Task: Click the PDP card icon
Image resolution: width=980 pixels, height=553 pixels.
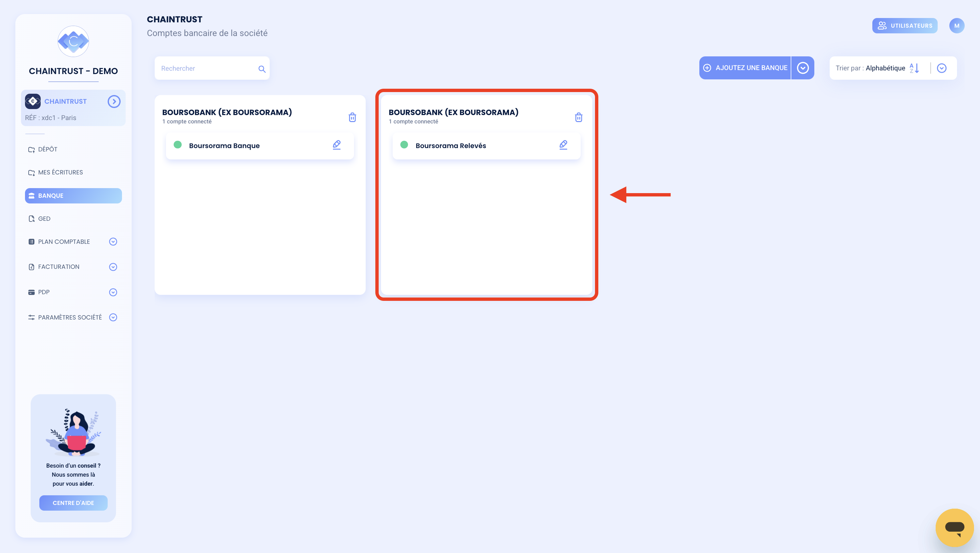Action: [x=32, y=292]
